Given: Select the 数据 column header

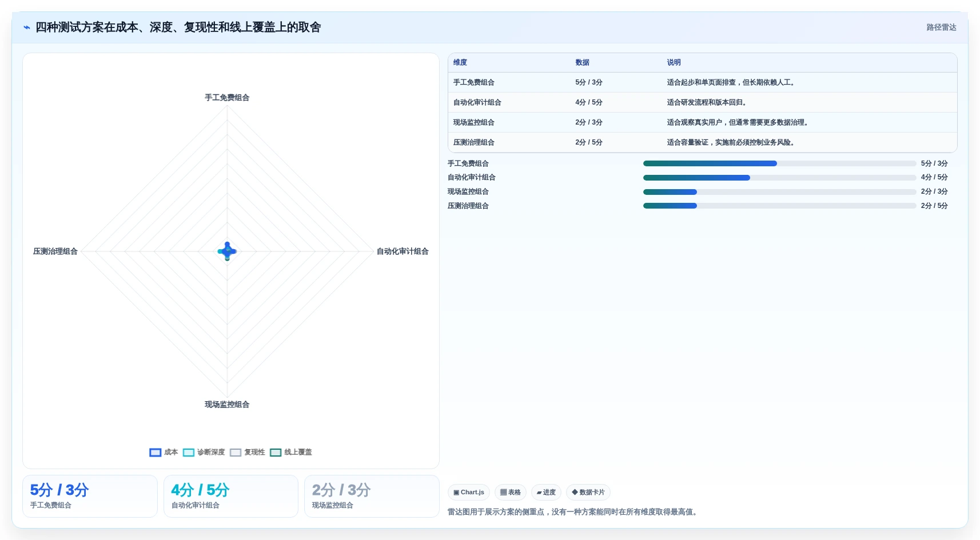Looking at the screenshot, I should (x=583, y=63).
